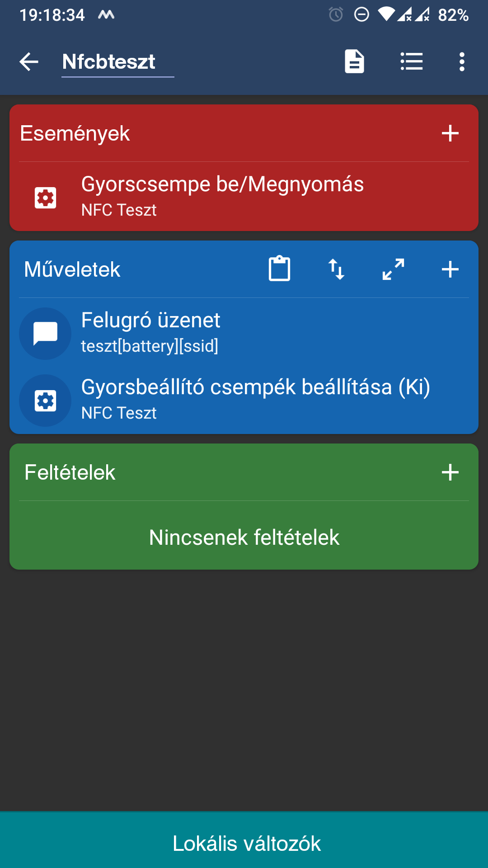The width and height of the screenshot is (488, 868).
Task: Tap the back arrow in the toolbar
Action: click(x=29, y=61)
